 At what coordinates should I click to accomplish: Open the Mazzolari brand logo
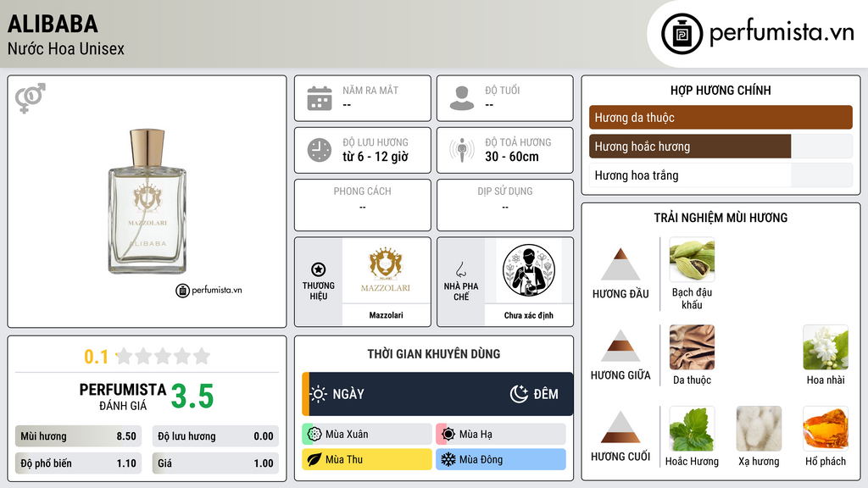click(x=386, y=270)
